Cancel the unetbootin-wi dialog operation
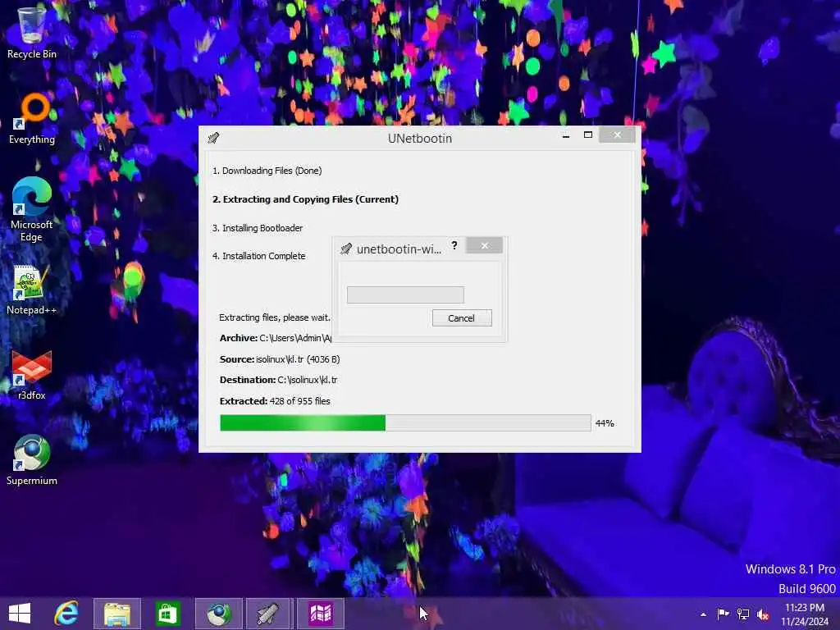The width and height of the screenshot is (840, 630). point(462,318)
